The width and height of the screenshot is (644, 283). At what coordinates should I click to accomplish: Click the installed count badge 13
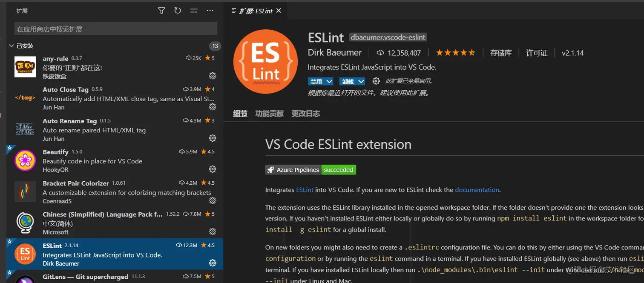click(215, 46)
